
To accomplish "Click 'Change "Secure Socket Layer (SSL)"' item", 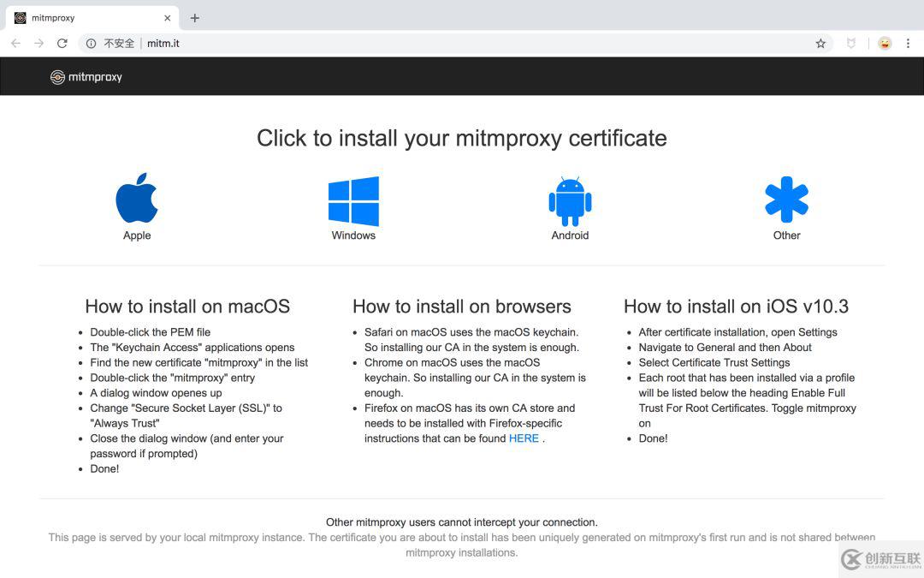I will coord(187,415).
